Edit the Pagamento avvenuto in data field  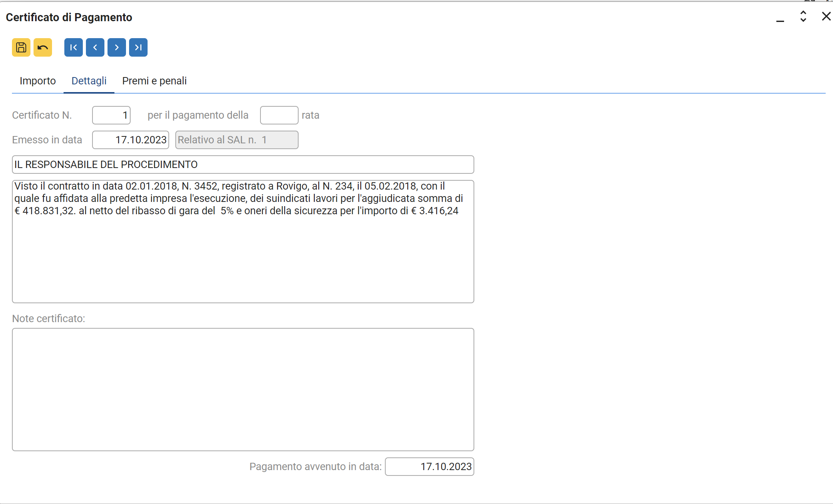(429, 467)
